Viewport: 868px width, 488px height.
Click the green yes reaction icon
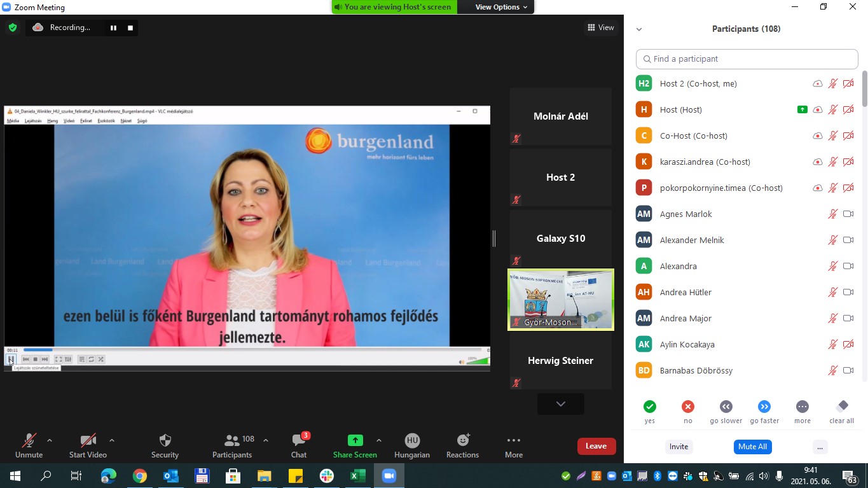(649, 407)
